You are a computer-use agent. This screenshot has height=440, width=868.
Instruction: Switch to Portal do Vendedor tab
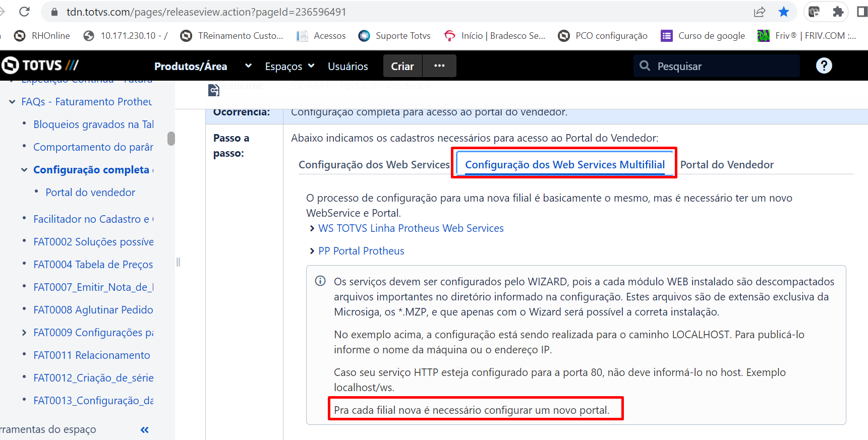[x=727, y=165]
